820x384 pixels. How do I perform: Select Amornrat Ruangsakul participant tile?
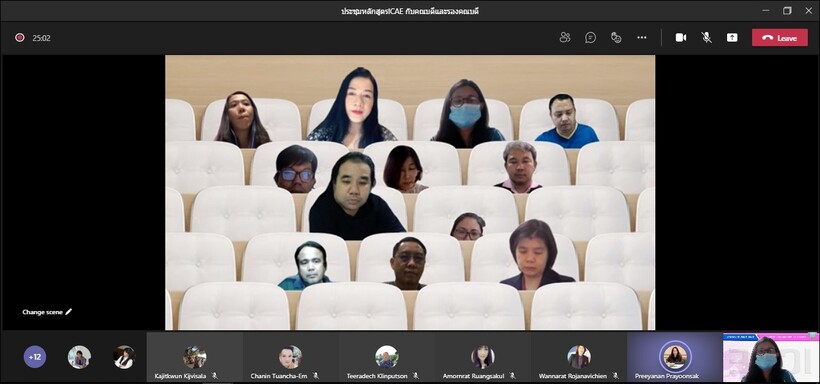(483, 357)
